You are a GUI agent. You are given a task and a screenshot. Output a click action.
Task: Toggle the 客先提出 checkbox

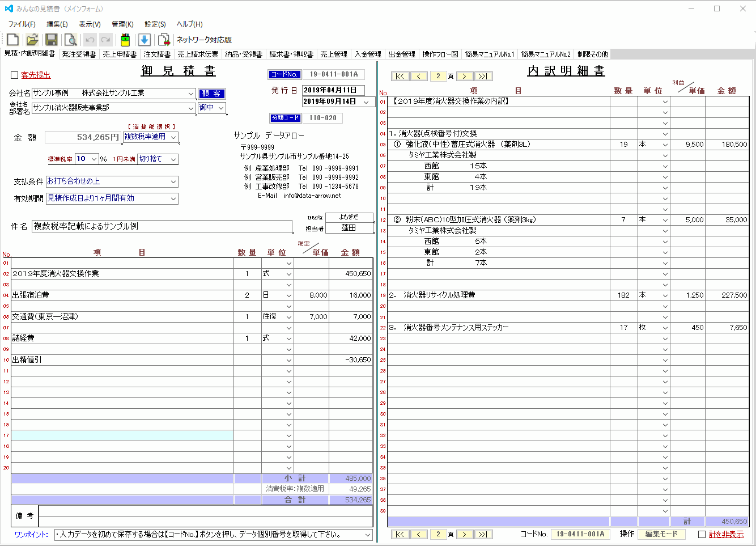pos(15,75)
